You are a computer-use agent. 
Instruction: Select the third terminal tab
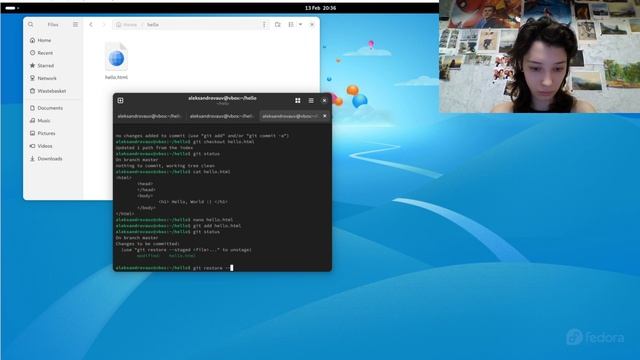(291, 116)
